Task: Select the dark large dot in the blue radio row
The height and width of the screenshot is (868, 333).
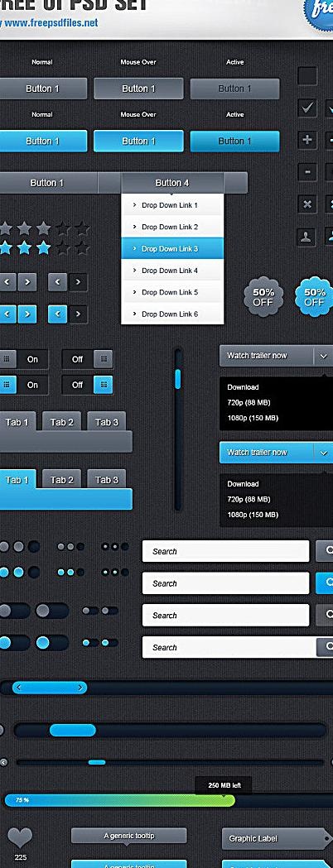Action: tap(34, 572)
